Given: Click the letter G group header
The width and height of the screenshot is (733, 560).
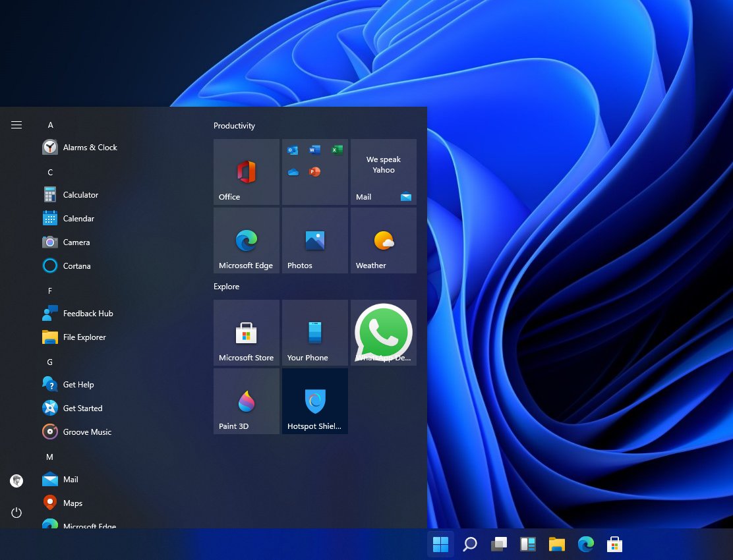Looking at the screenshot, I should point(50,362).
